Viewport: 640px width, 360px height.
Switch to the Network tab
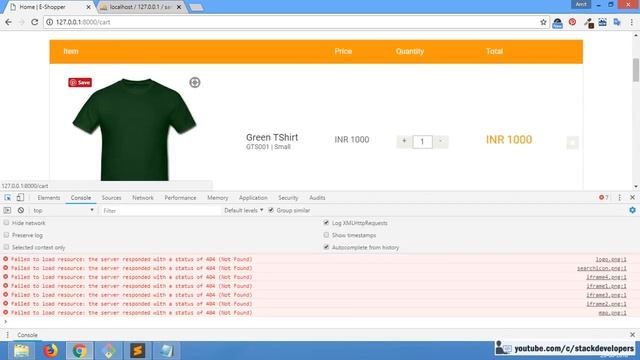tap(143, 198)
